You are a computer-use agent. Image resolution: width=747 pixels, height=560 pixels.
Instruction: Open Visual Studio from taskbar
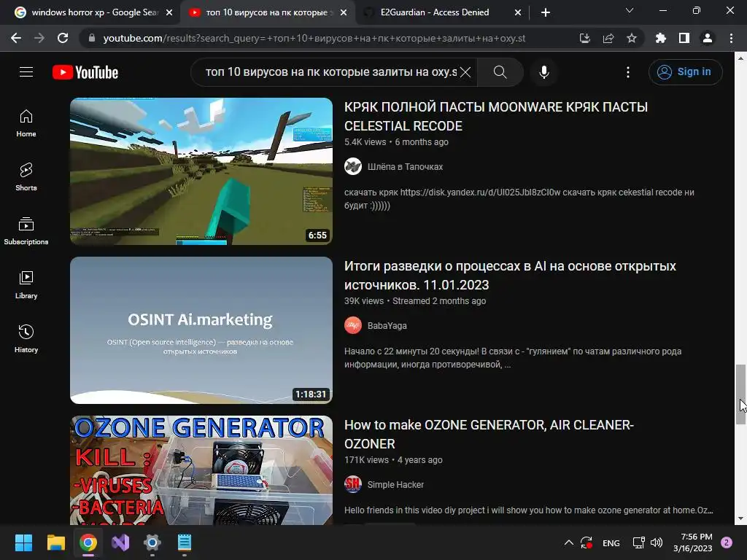click(120, 542)
